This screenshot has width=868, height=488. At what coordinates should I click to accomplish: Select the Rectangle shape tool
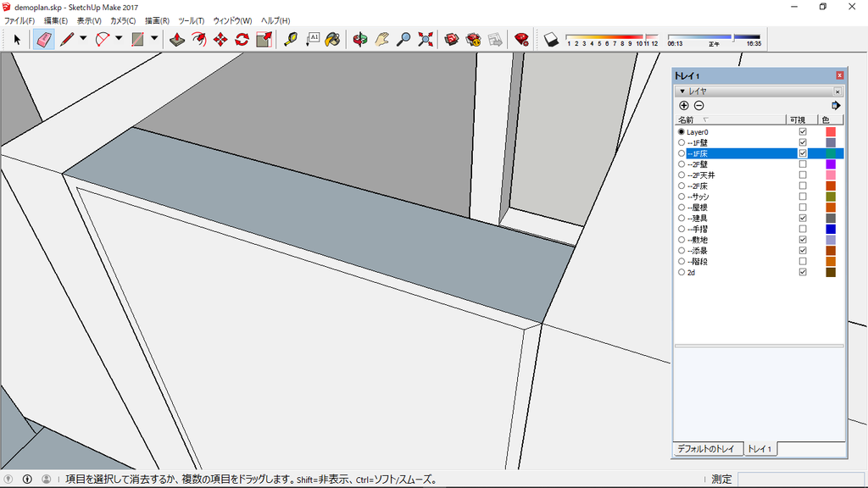(138, 40)
